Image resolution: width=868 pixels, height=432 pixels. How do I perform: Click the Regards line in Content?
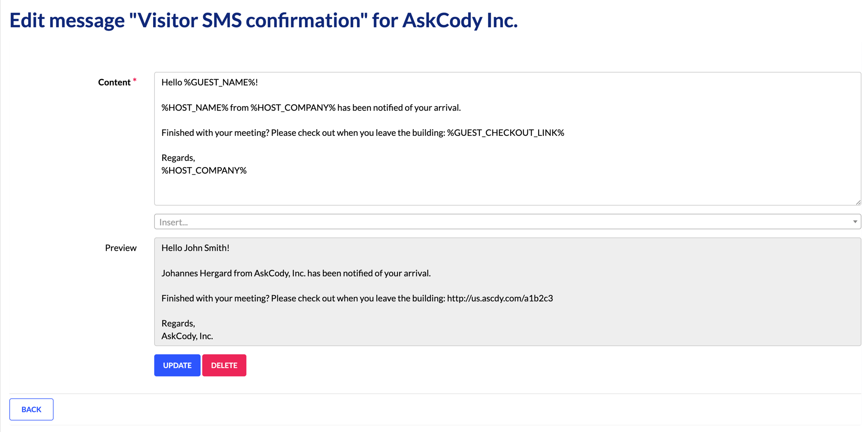pyautogui.click(x=178, y=158)
